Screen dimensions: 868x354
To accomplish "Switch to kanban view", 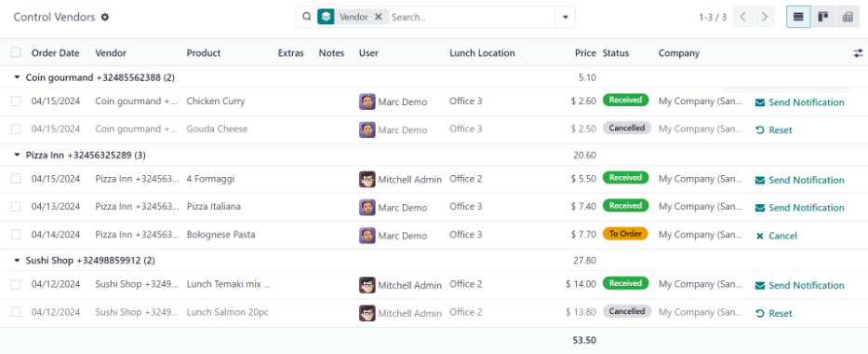I will click(x=823, y=17).
